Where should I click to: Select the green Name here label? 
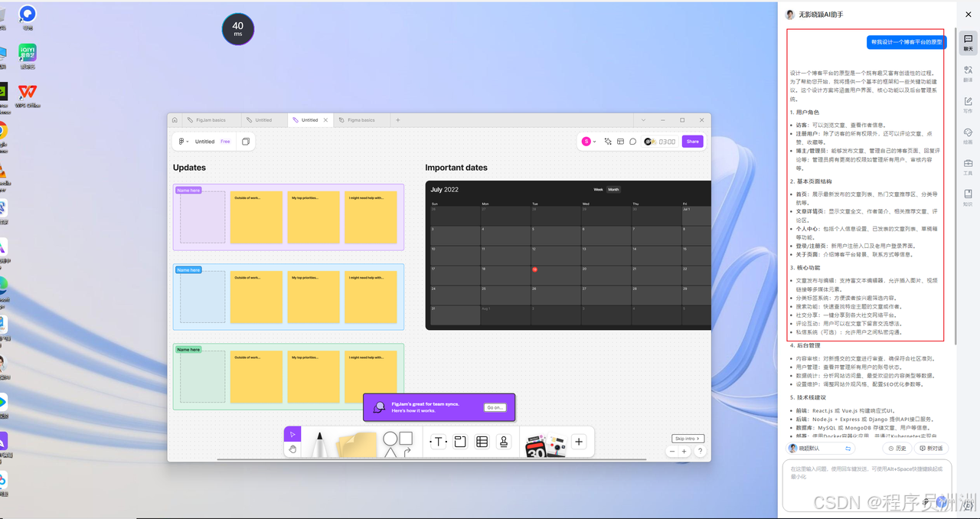coord(188,350)
